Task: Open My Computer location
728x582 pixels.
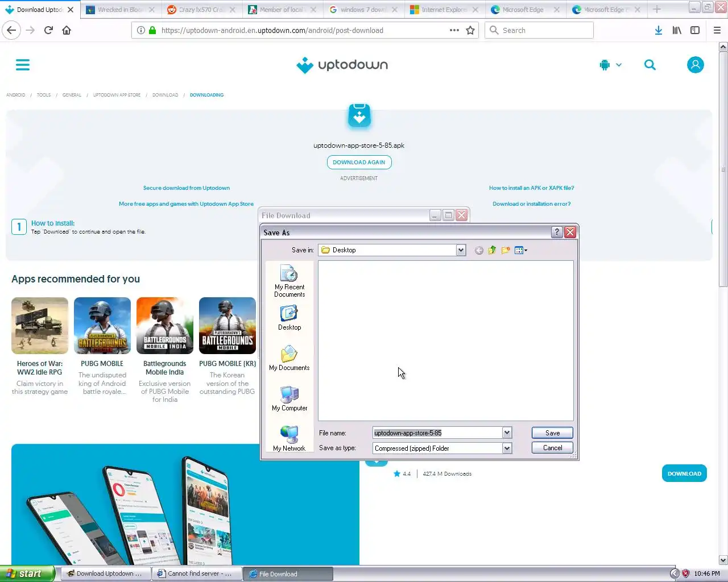Action: point(289,398)
